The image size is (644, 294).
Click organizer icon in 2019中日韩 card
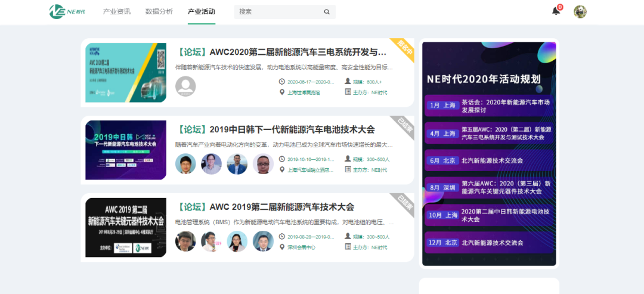tap(348, 169)
